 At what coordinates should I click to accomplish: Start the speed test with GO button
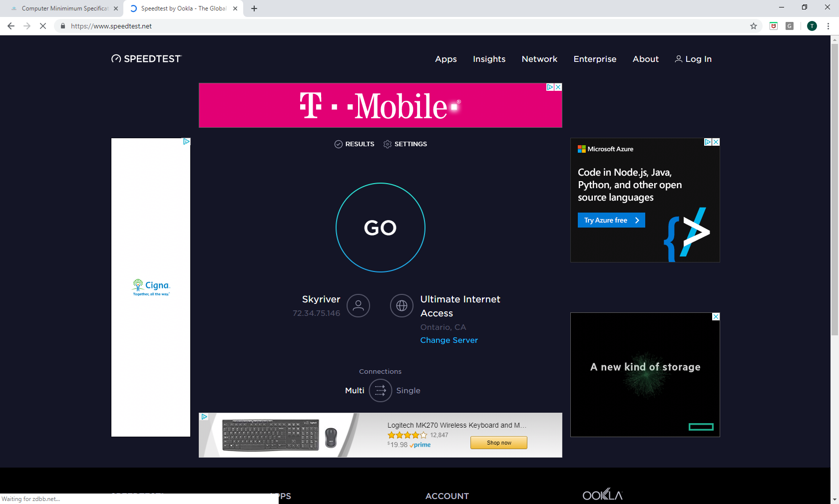(x=381, y=228)
